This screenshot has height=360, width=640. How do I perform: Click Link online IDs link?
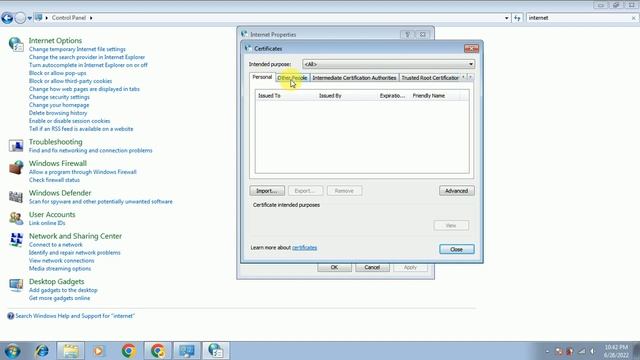(47, 223)
